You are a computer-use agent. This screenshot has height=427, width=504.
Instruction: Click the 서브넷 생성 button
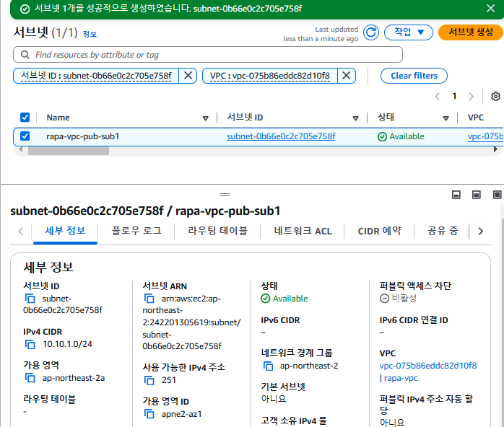(x=471, y=32)
